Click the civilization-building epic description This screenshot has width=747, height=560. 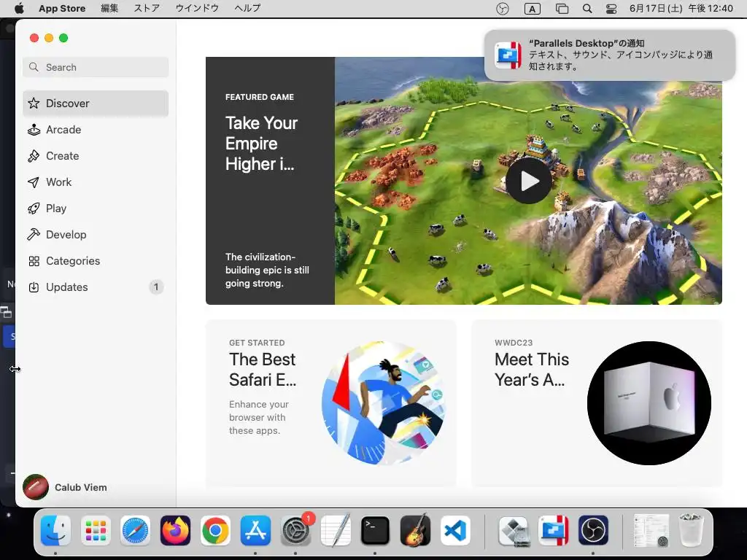(x=267, y=270)
